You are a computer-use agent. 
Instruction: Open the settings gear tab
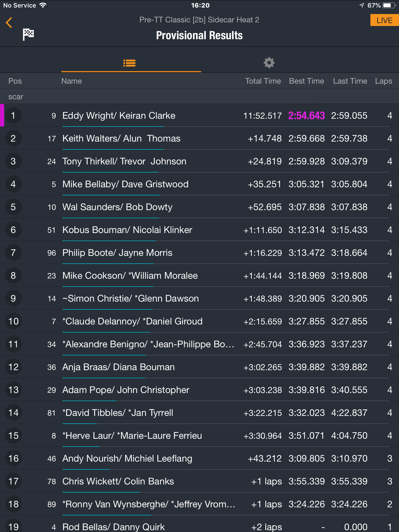[x=269, y=63]
